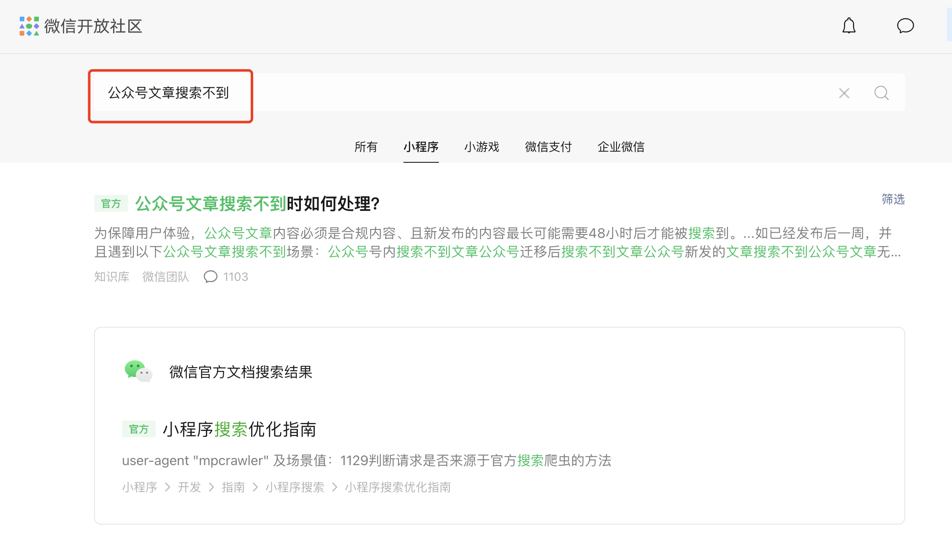Open the 筛选 filter options

pos(893,199)
